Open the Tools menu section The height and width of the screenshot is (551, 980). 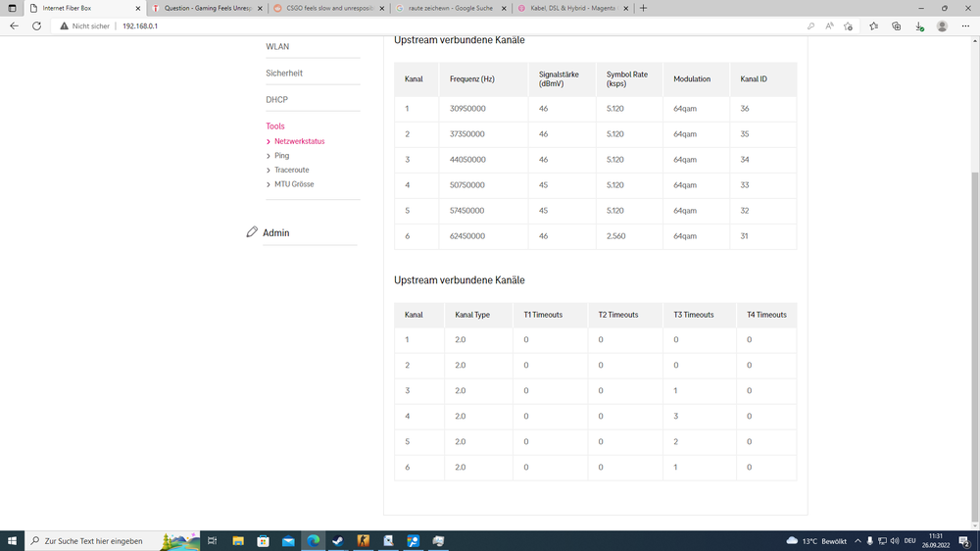point(275,126)
